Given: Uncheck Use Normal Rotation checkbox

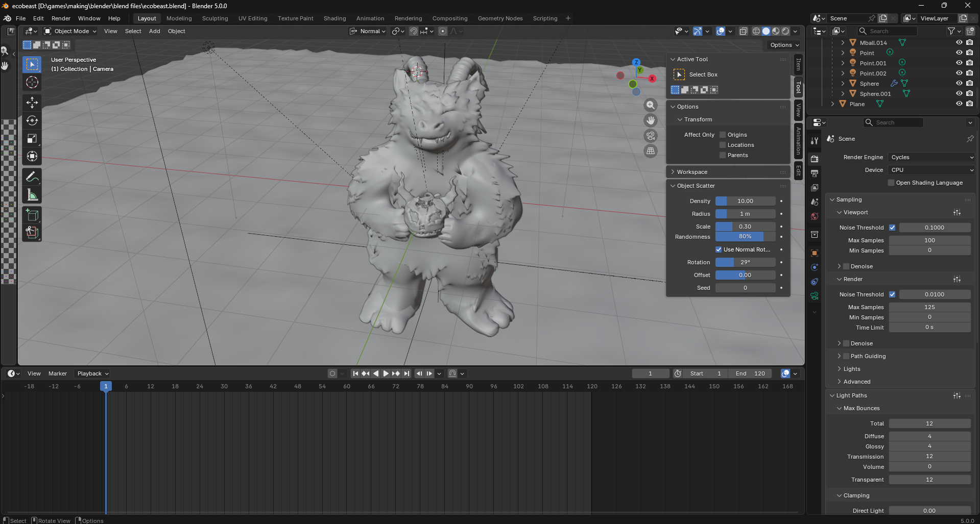Looking at the screenshot, I should (719, 249).
